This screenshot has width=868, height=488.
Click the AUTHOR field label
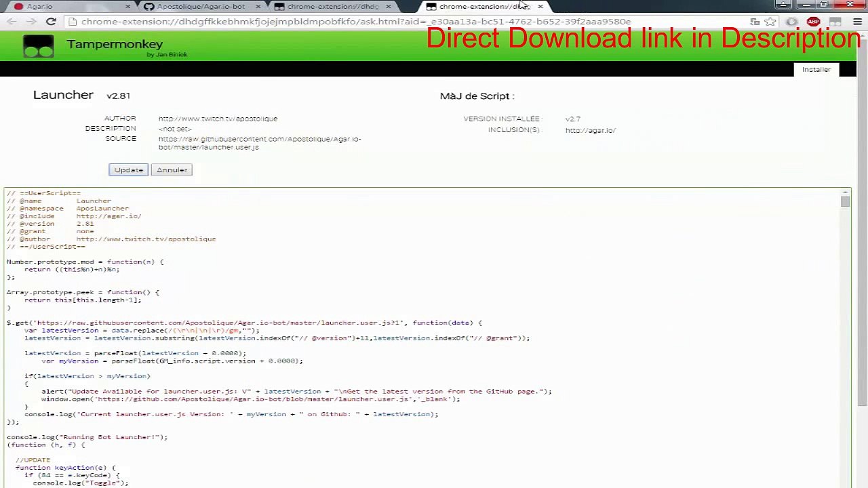point(120,119)
